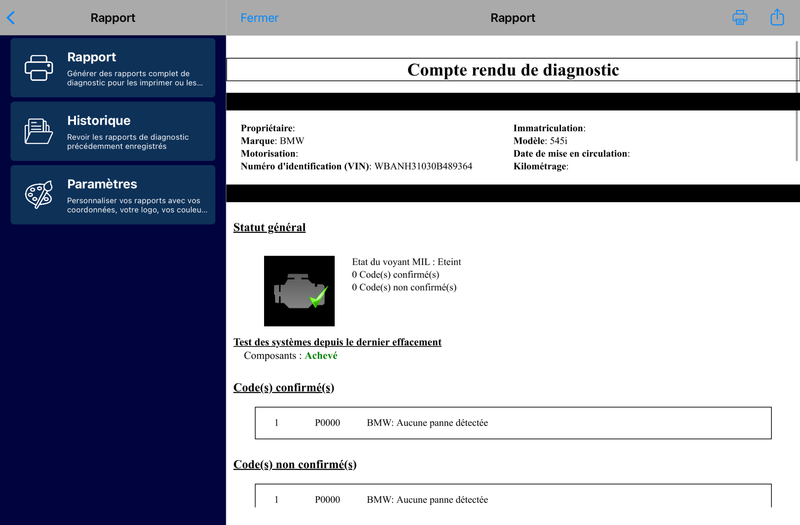Click P0000 code in non-confirmed codes table
Screen dimensions: 800x525
(328, 500)
